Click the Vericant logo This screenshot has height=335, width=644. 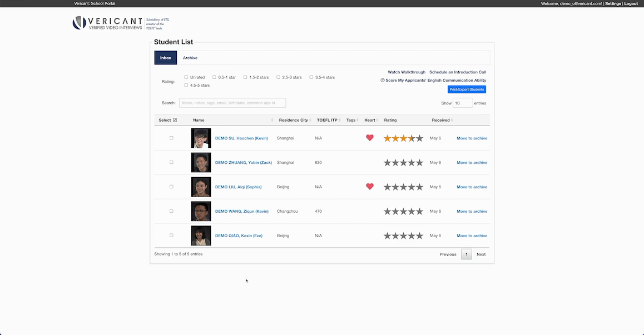107,23
